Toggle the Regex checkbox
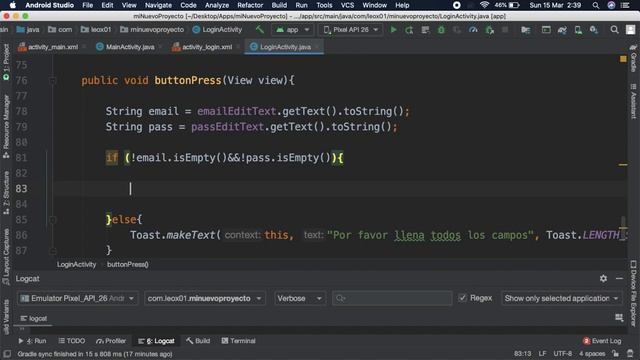 coord(462,298)
